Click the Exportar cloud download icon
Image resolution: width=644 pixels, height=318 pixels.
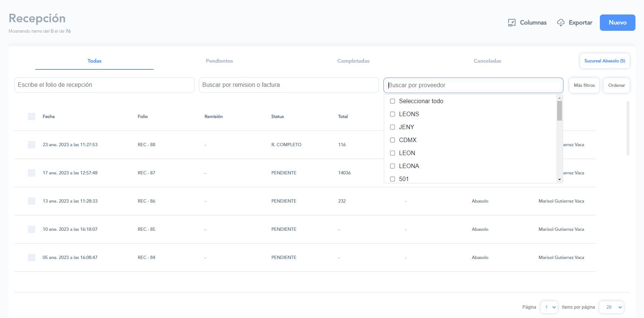tap(560, 23)
